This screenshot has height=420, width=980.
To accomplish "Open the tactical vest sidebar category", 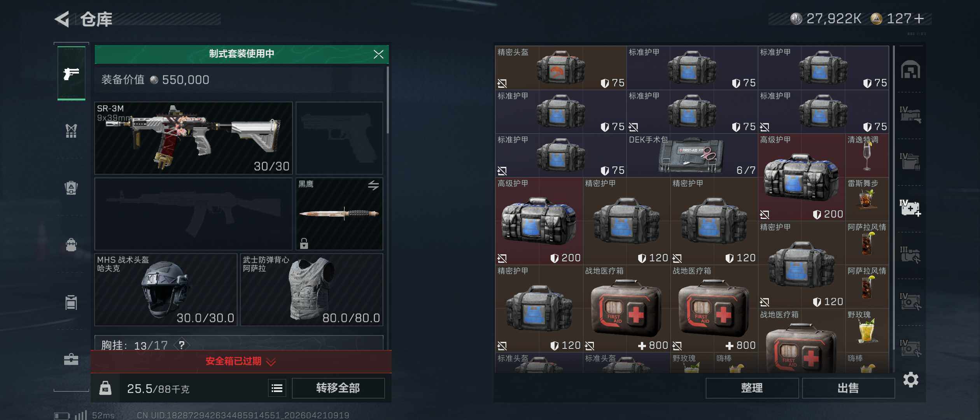I will click(71, 131).
